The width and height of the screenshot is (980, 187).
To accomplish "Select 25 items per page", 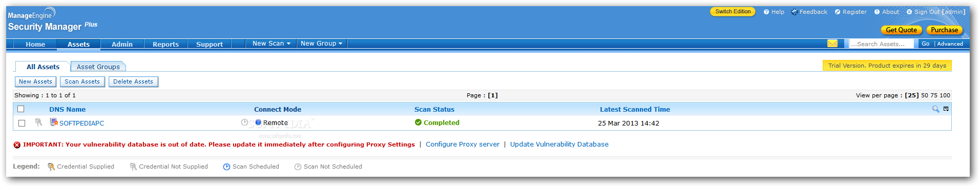I will tap(912, 95).
